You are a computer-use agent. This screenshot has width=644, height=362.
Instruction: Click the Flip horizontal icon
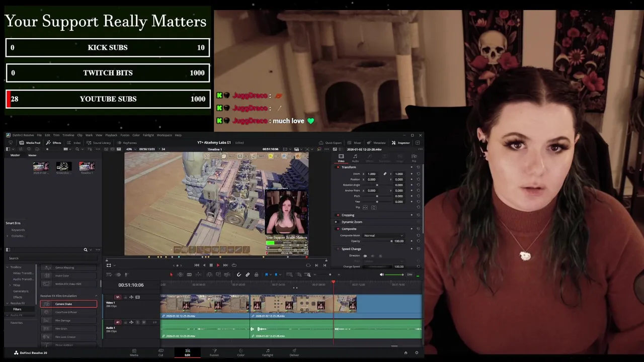coord(365,207)
